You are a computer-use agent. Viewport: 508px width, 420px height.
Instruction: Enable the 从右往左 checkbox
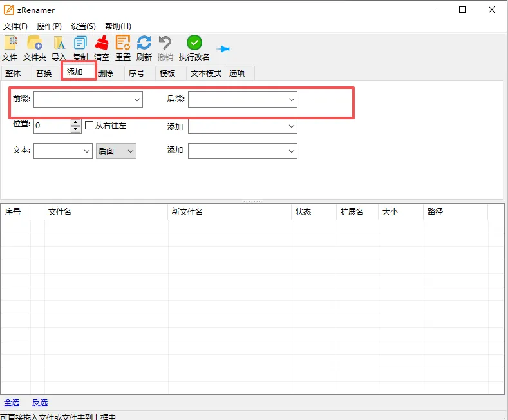point(89,125)
